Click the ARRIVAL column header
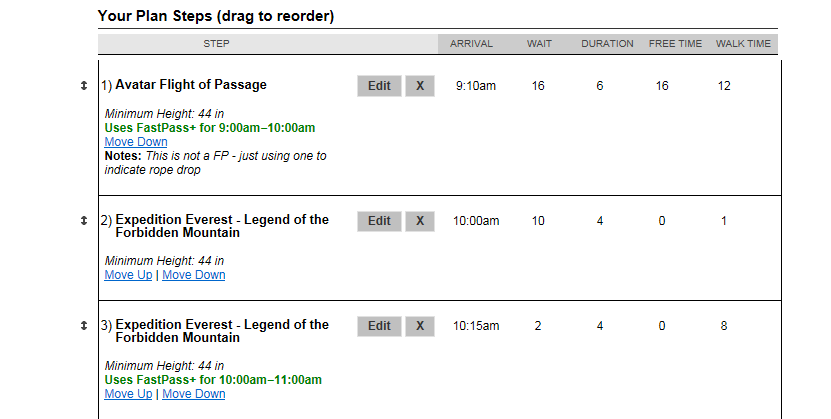 click(471, 44)
